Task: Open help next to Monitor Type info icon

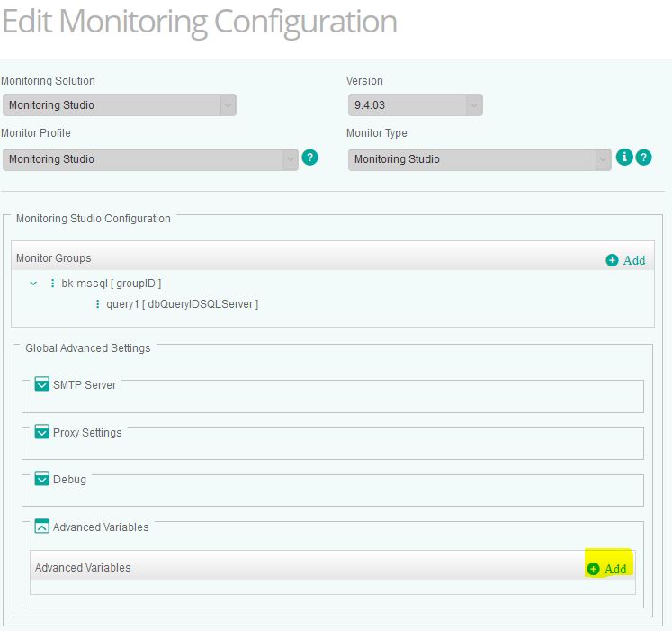Action: coord(644,158)
